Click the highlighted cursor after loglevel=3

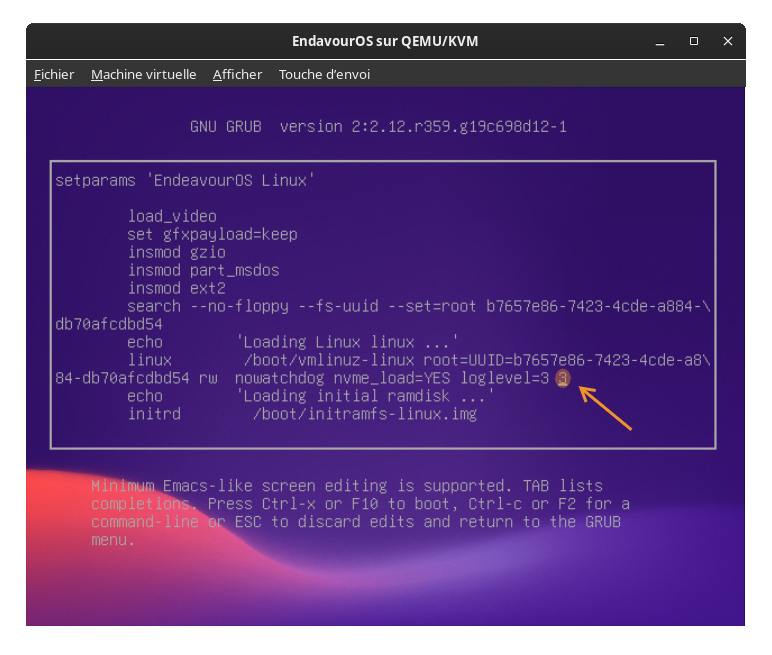pyautogui.click(x=563, y=378)
